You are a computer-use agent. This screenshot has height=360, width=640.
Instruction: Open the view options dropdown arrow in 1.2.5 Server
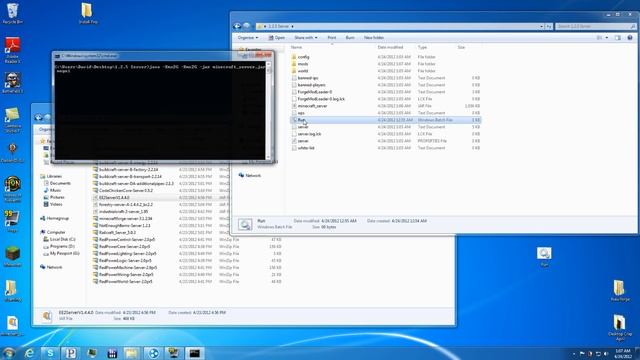coord(607,38)
